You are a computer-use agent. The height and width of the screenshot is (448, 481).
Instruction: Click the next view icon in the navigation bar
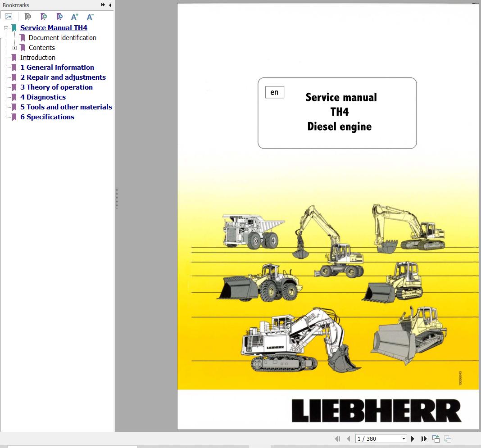click(x=448, y=439)
